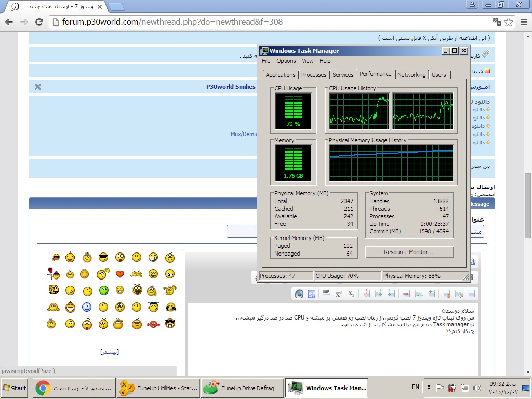
Task: Click the blue SP spoiler icon
Action: coord(312,294)
